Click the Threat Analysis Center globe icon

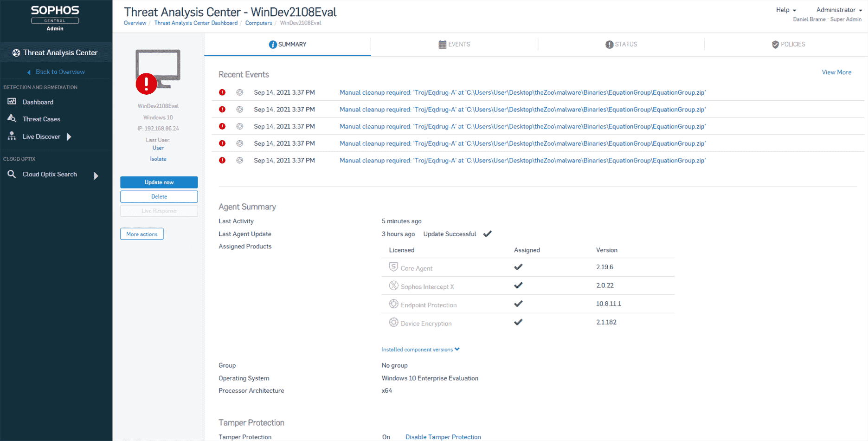pyautogui.click(x=16, y=53)
